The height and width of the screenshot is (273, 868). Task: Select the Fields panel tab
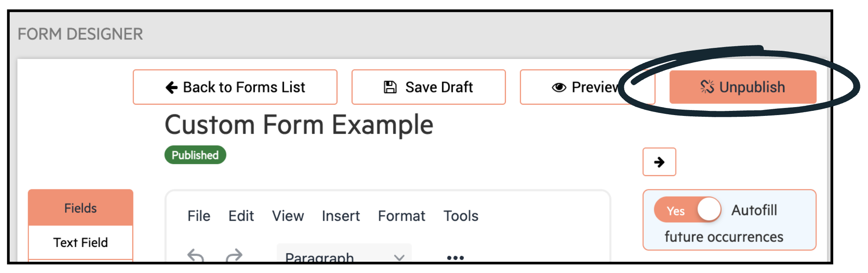tap(81, 208)
